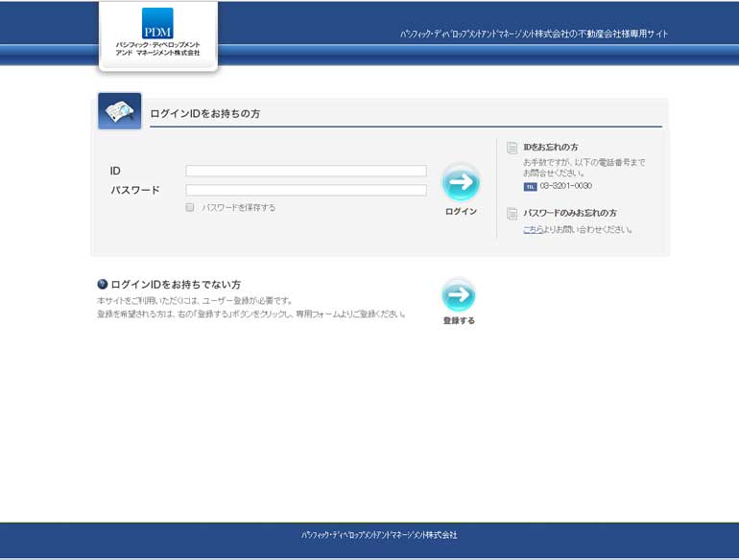
Task: Click the ログイン label under the arrow
Action: point(461,212)
